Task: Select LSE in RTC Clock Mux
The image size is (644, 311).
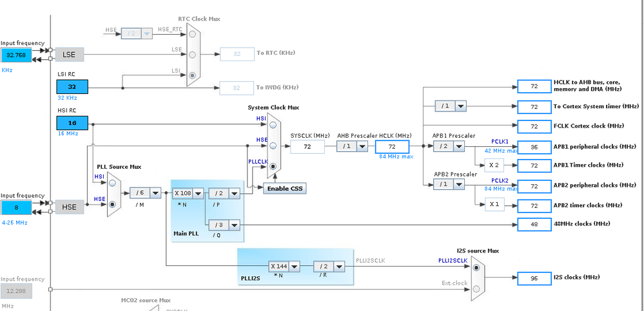Action: pos(193,55)
